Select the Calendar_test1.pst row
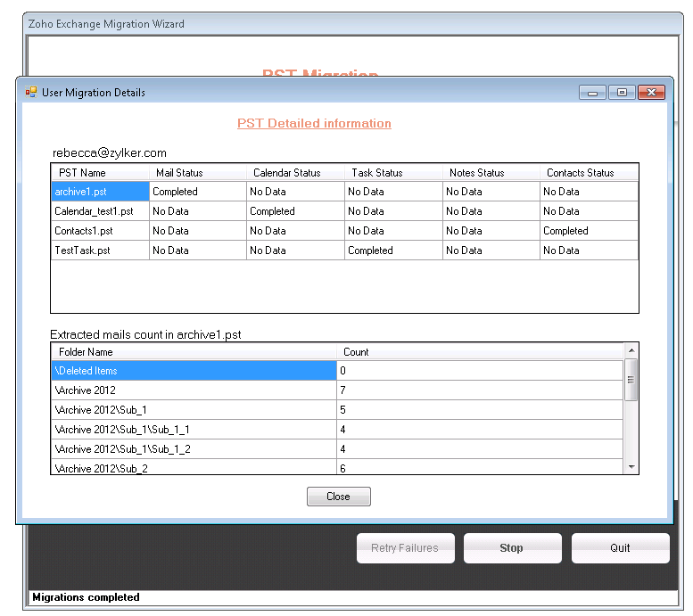Viewport: 693px width, 616px height. [99, 211]
